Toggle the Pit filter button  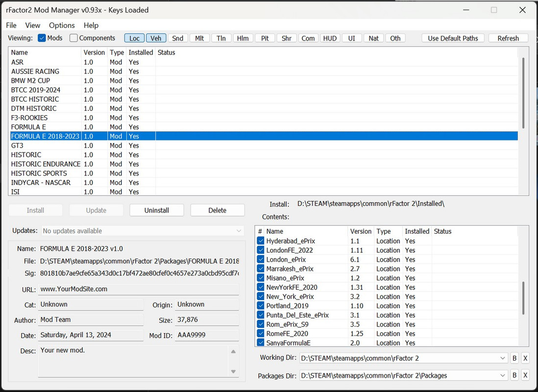pos(265,38)
